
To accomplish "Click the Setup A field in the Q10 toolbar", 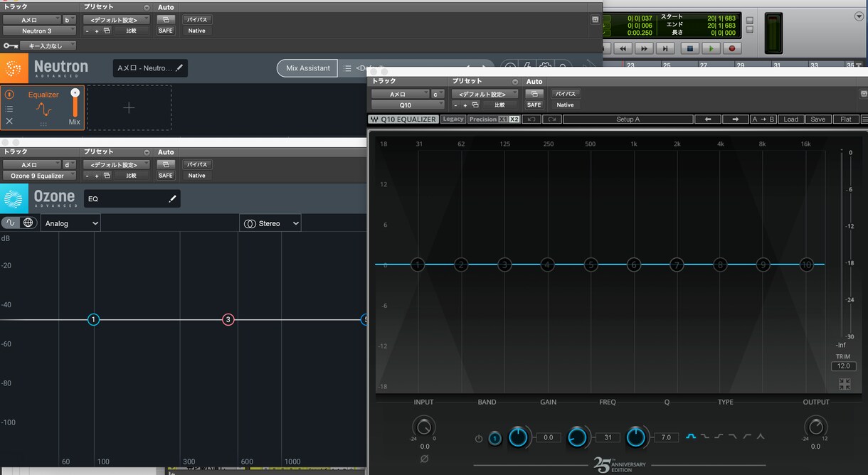I will coord(628,119).
